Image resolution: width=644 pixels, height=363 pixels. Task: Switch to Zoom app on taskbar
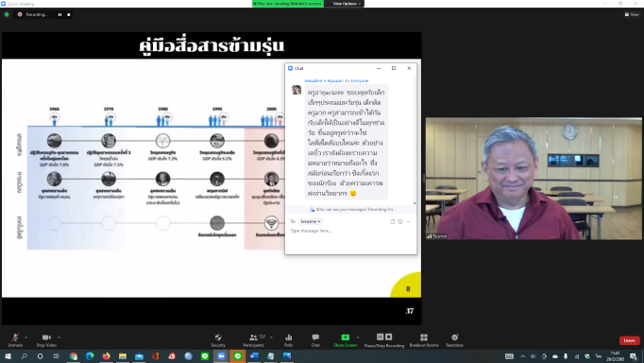click(x=221, y=356)
